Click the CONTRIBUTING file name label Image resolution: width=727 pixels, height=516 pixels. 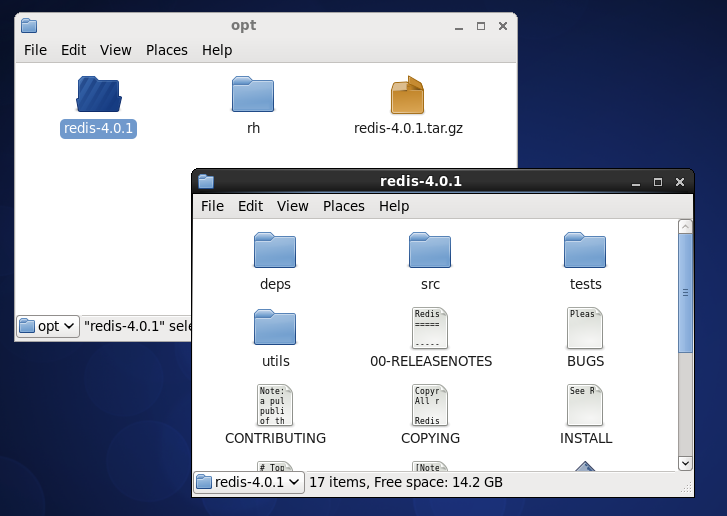(275, 438)
